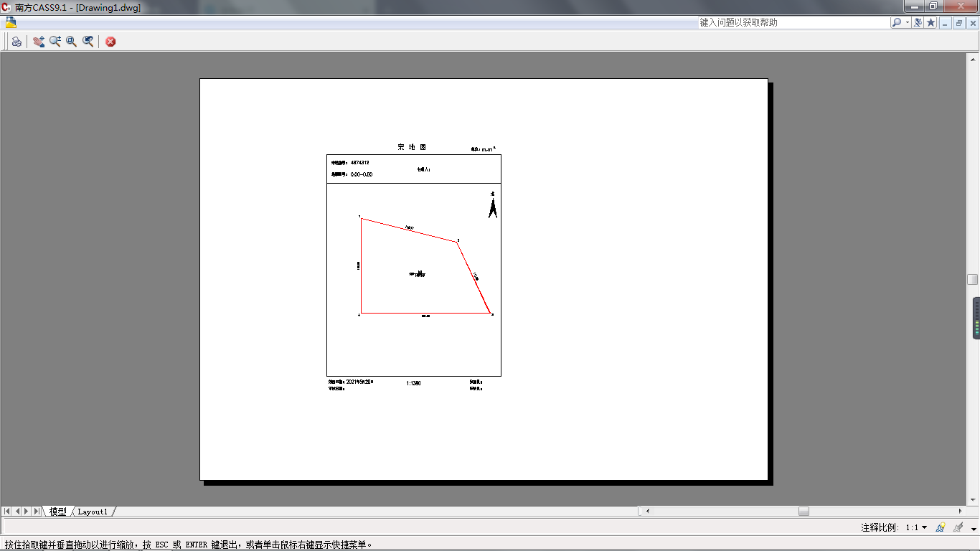This screenshot has width=980, height=551.
Task: Expand the search options dropdown arrow
Action: (907, 22)
